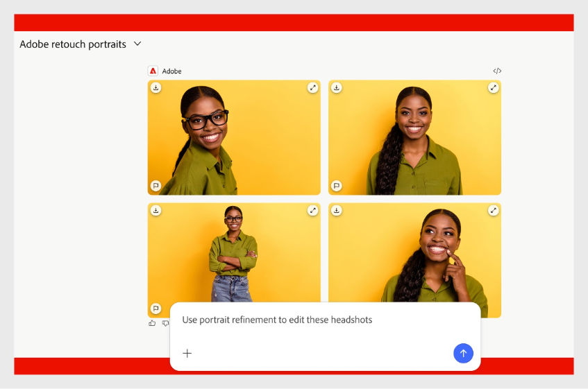Viewport: 588px width, 389px height.
Task: Expand the crossed-arms standing portrait
Action: click(313, 210)
